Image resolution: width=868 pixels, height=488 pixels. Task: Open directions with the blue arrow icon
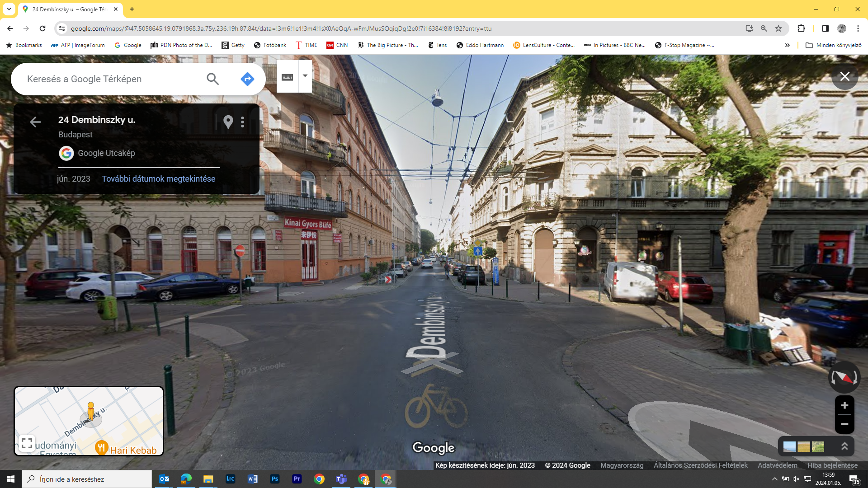coord(247,79)
